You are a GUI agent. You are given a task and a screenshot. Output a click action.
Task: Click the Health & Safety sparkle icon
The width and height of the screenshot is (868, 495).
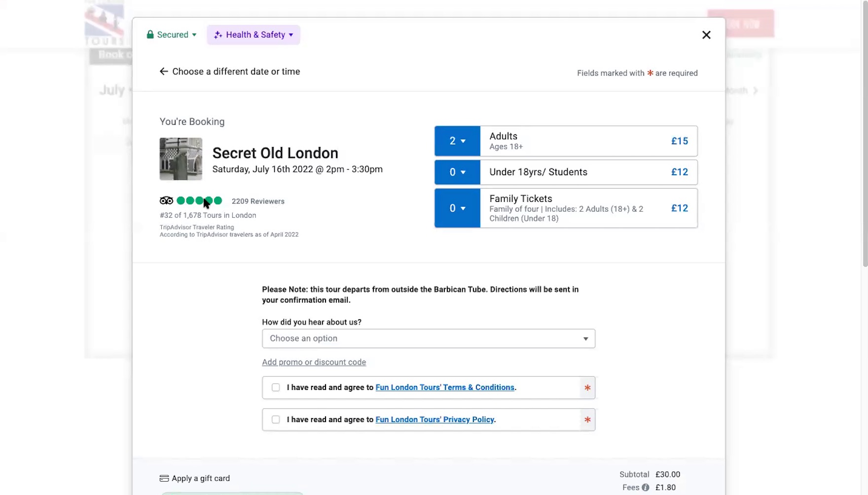pyautogui.click(x=218, y=35)
